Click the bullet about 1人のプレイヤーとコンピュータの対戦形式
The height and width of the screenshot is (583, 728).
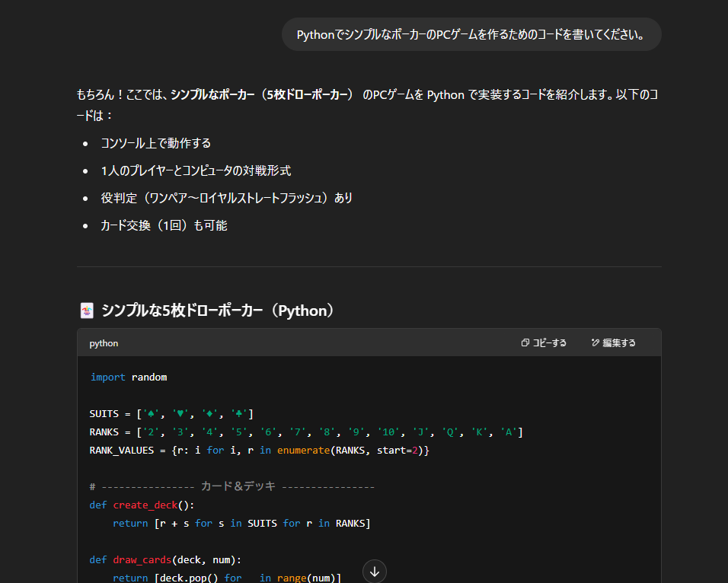pos(196,170)
